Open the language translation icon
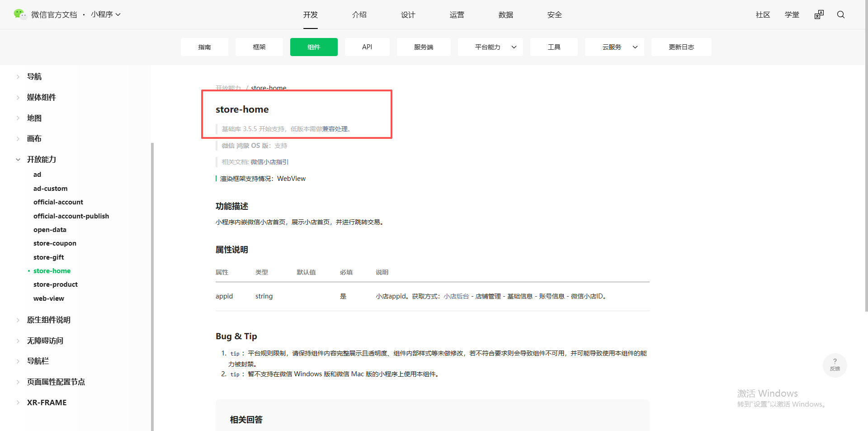868x431 pixels. coord(819,14)
